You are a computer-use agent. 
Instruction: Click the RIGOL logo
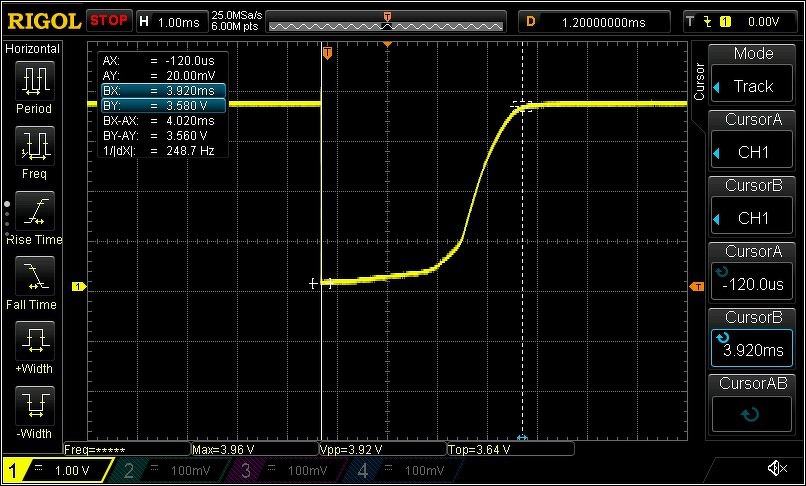(44, 21)
